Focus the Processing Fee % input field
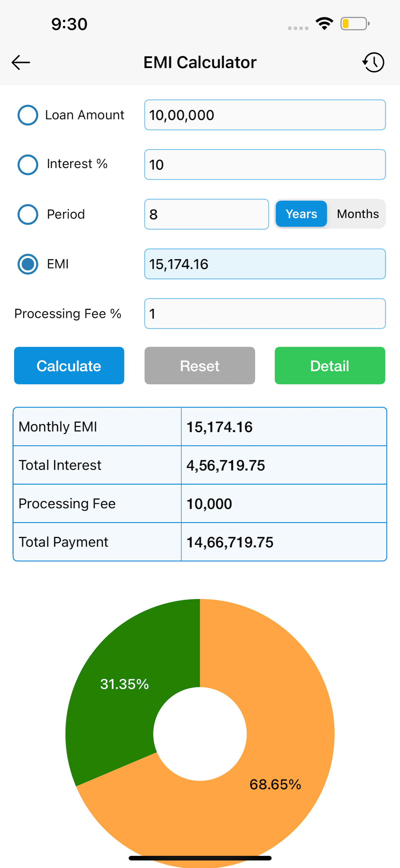 (x=265, y=313)
